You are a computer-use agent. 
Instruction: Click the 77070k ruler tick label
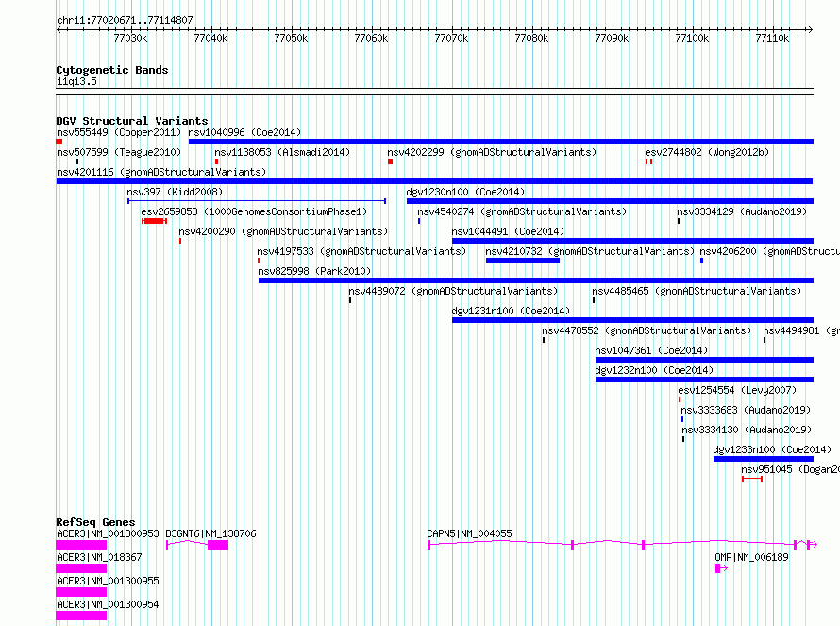click(x=451, y=38)
